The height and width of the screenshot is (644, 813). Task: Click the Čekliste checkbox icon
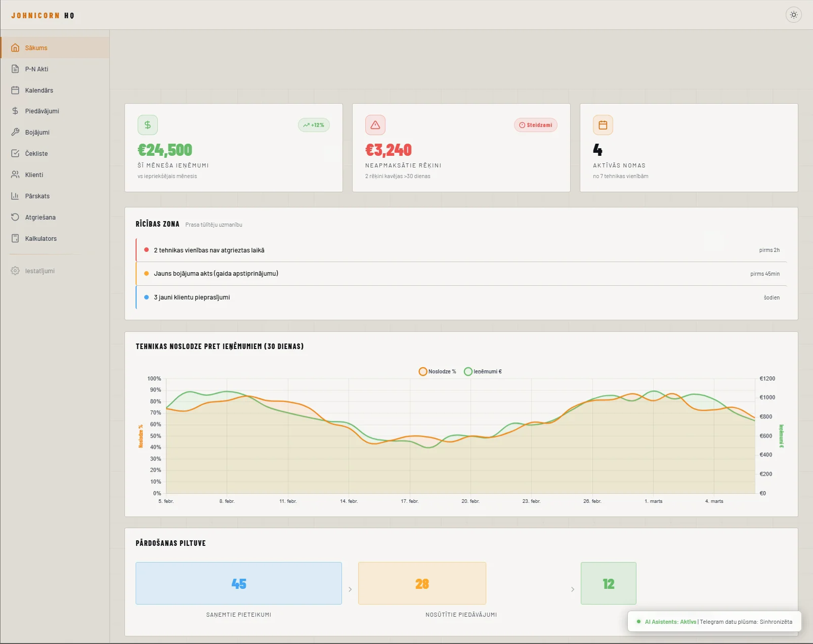pos(15,153)
